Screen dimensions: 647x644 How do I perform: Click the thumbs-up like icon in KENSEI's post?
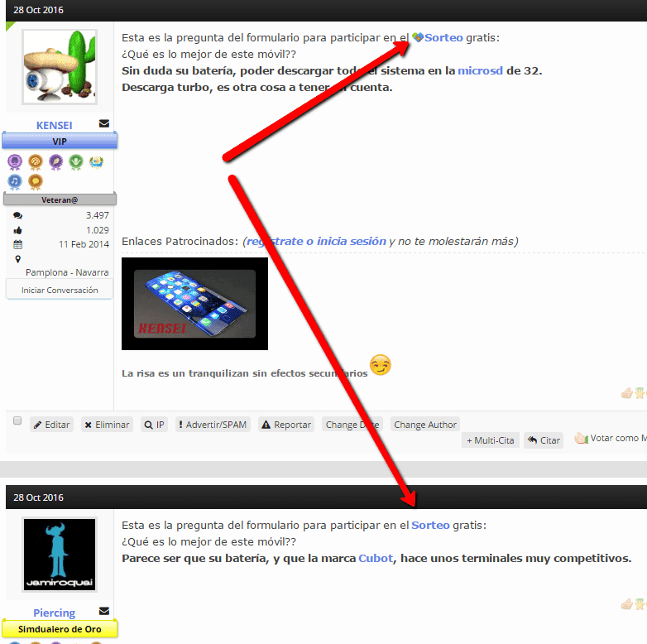(627, 393)
